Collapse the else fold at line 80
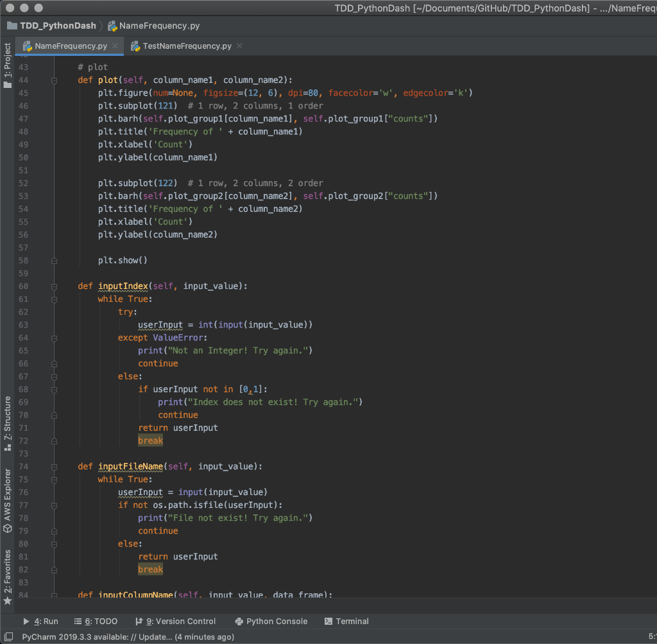Screen dimensions: 657x644 (x=54, y=544)
